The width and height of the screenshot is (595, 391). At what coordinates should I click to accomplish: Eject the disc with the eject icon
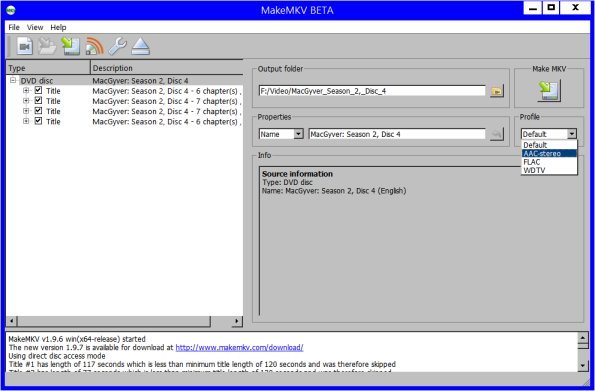tap(141, 46)
